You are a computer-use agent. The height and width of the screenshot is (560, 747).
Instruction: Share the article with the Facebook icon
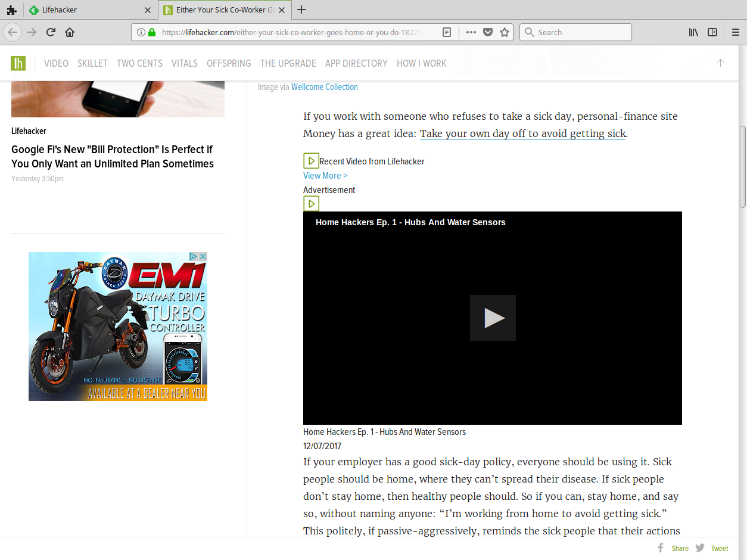tap(660, 547)
